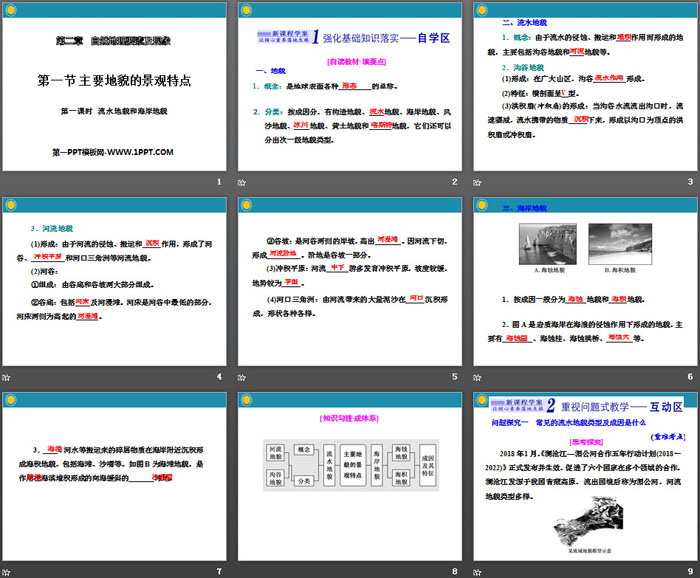
Task: Click the animation star icon under slide 7
Action: point(7,570)
